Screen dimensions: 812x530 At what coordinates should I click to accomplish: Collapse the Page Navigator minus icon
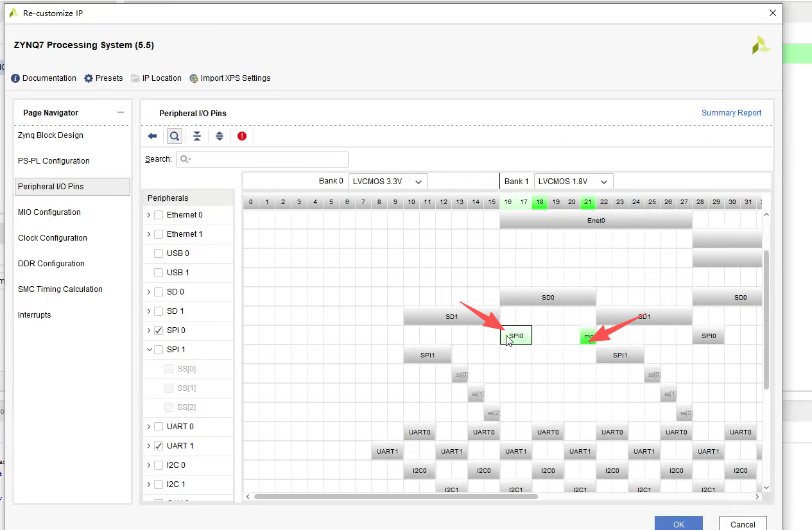click(120, 112)
